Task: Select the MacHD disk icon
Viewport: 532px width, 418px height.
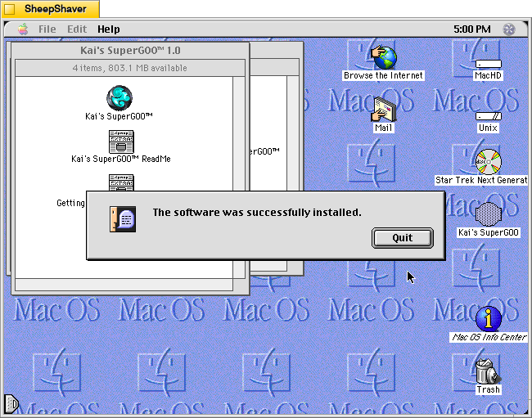Action: [x=488, y=64]
